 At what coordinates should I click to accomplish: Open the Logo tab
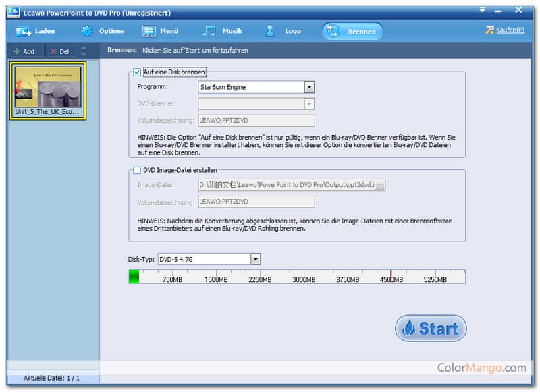[x=283, y=31]
